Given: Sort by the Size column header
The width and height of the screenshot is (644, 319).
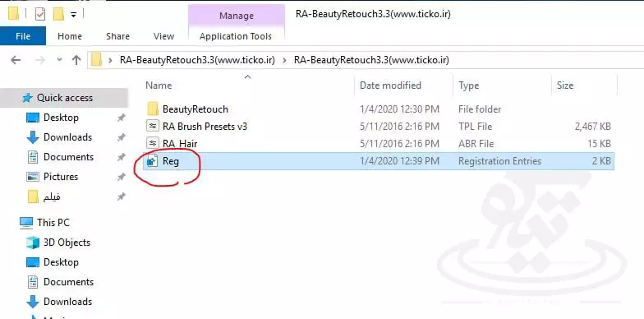Looking at the screenshot, I should coord(565,86).
